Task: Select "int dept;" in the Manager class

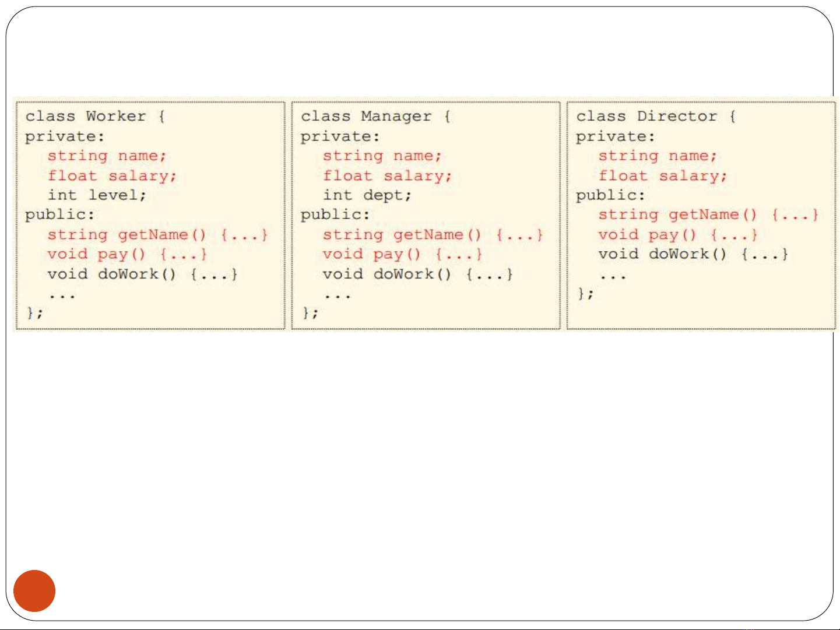Action: click(367, 195)
